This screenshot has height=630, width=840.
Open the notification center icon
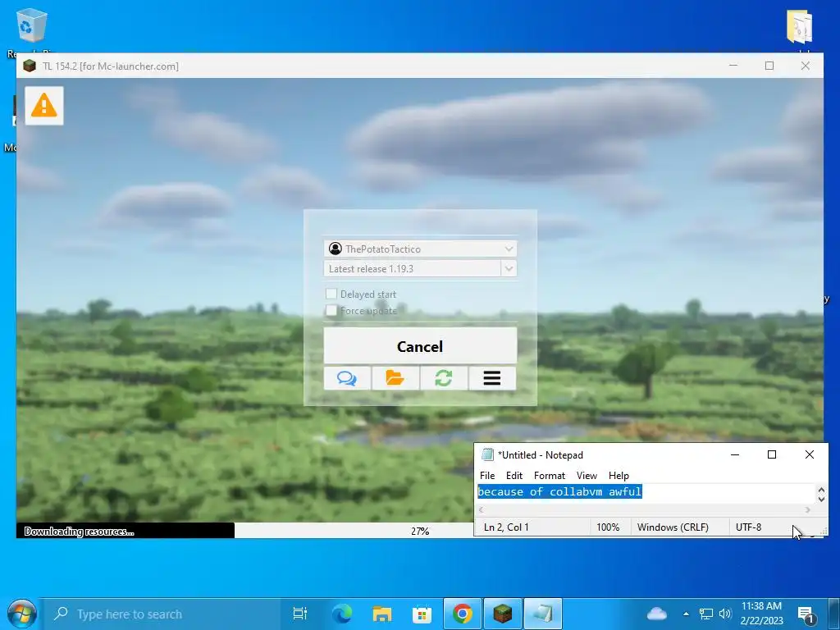point(806,615)
